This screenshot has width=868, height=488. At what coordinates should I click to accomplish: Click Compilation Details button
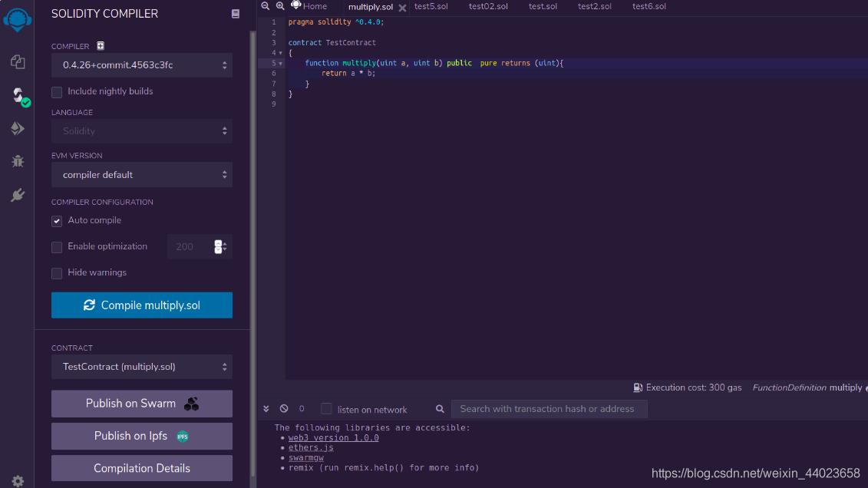coord(142,468)
